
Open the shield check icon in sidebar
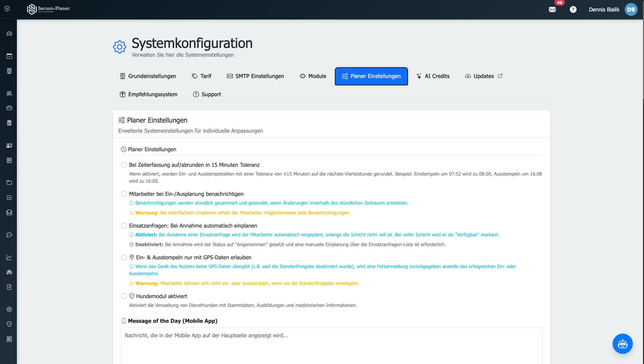[x=9, y=324]
